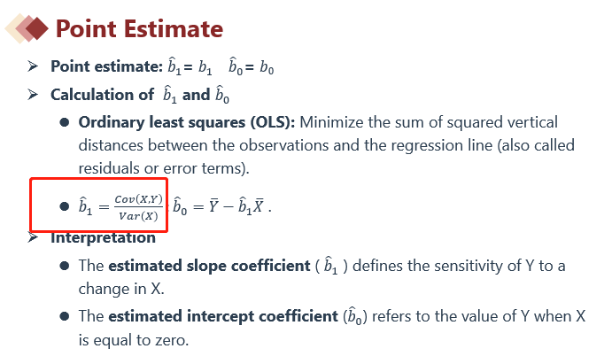Click the Var(X) denominator in the formula
The width and height of the screenshot is (612, 364).
tap(139, 215)
